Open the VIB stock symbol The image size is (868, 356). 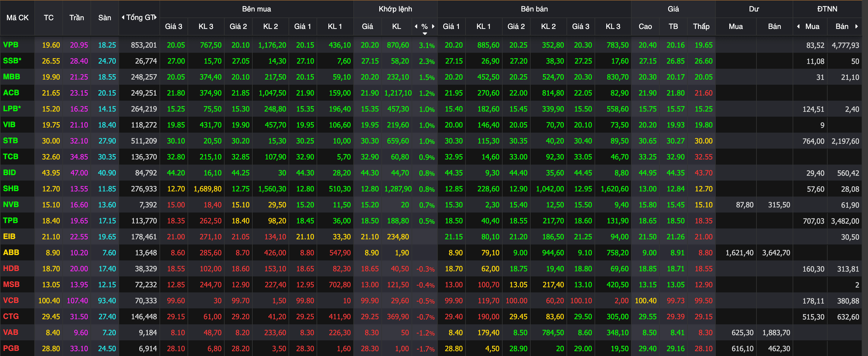click(9, 124)
